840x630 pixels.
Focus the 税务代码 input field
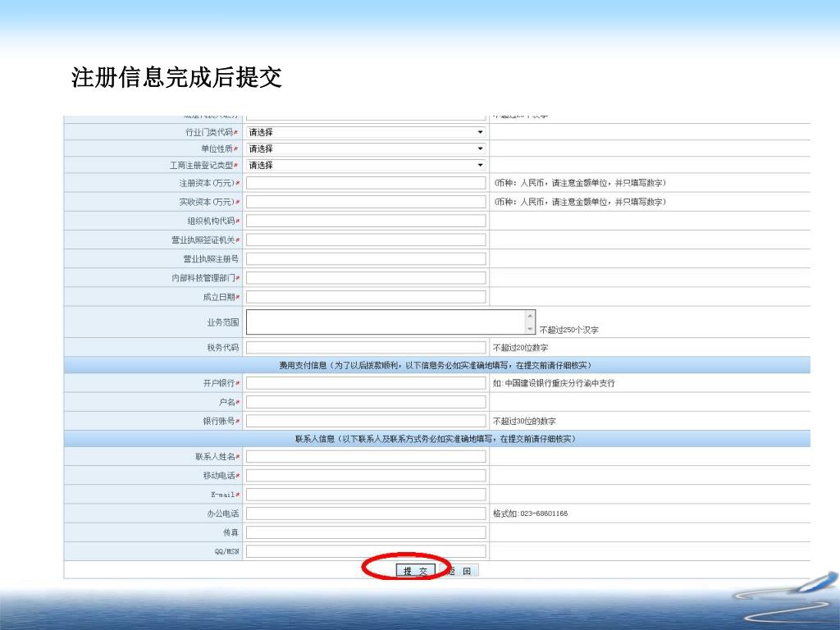366,347
